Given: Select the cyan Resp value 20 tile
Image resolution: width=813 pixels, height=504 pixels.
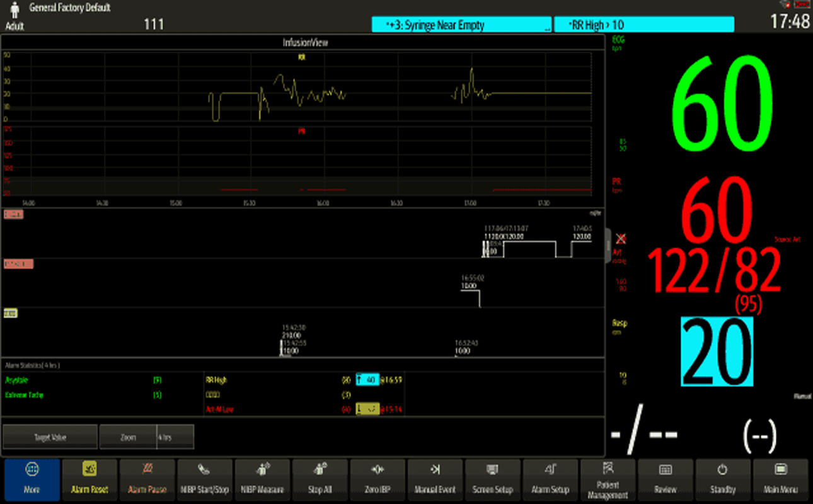Looking at the screenshot, I should coord(717,352).
